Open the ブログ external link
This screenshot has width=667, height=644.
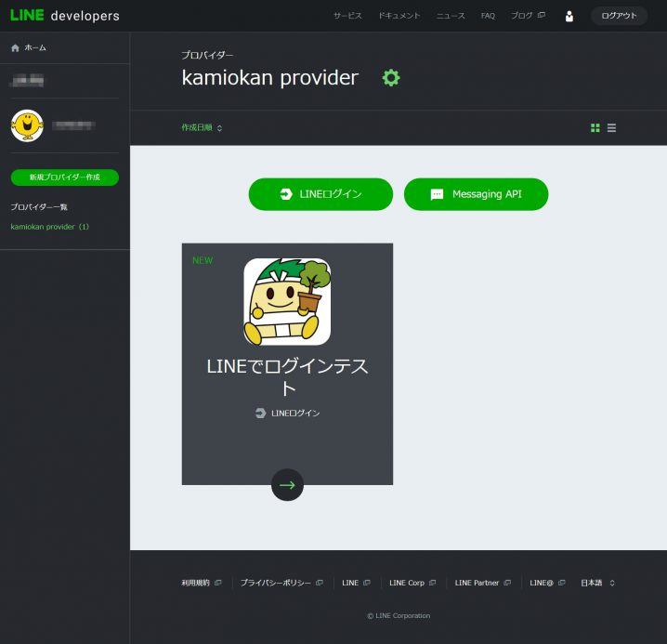click(528, 16)
